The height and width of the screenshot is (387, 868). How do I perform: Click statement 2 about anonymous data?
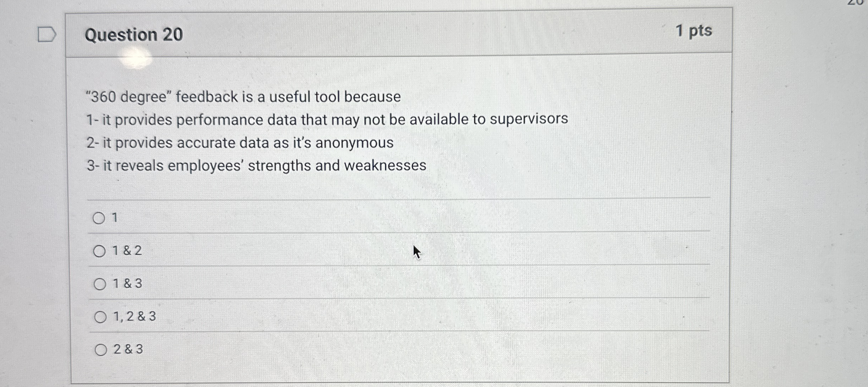click(x=240, y=142)
